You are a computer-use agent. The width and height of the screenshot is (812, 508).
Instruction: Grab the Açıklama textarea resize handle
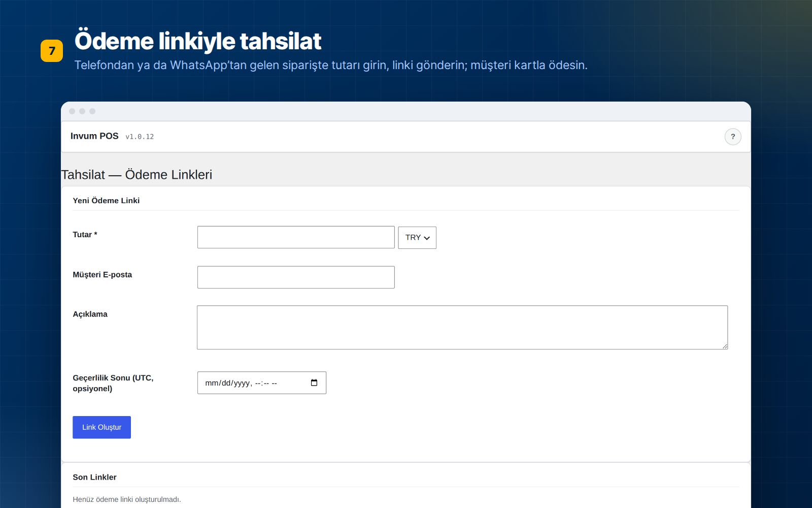tap(725, 346)
